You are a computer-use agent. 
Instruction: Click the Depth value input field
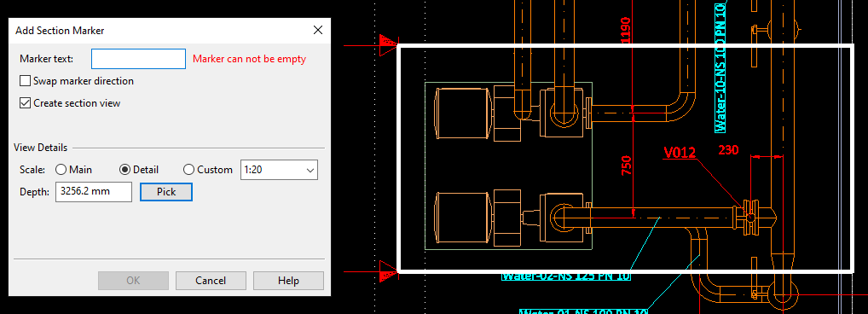94,192
